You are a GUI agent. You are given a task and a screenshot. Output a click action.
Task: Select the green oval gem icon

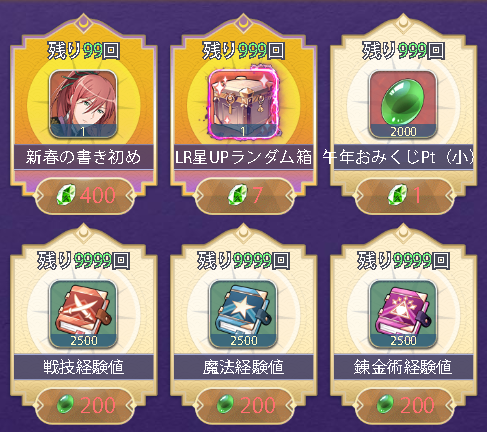pos(403,104)
